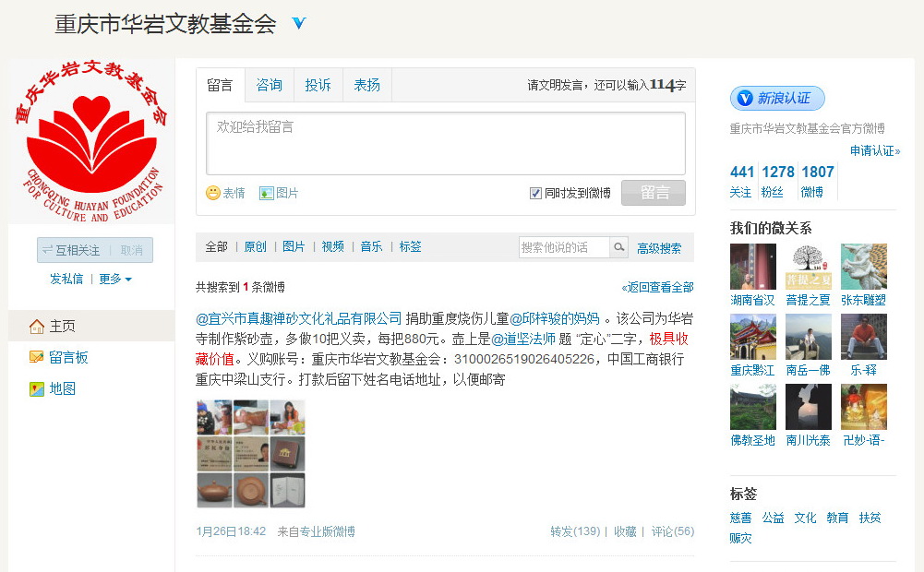Click in the 欢迎给我留言 message box
This screenshot has width=924, height=572.
pyautogui.click(x=446, y=143)
